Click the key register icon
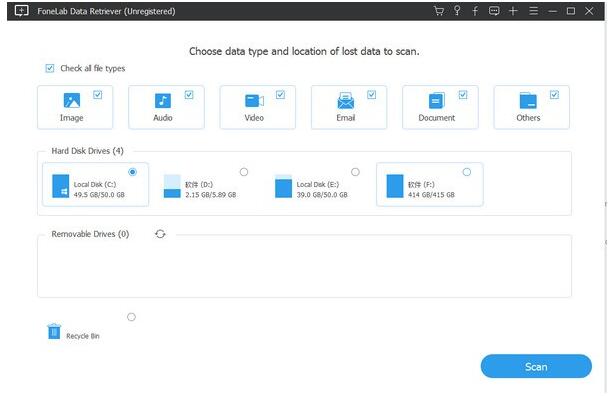The image size is (611, 396). pyautogui.click(x=457, y=11)
